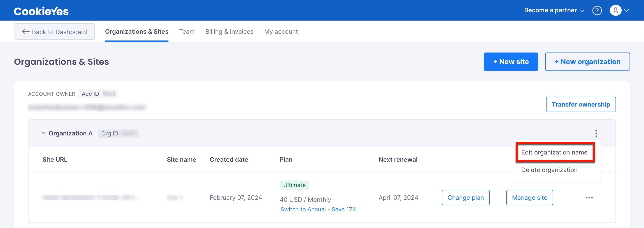Select Edit organization name menu entry
This screenshot has width=644, height=228.
[554, 152]
